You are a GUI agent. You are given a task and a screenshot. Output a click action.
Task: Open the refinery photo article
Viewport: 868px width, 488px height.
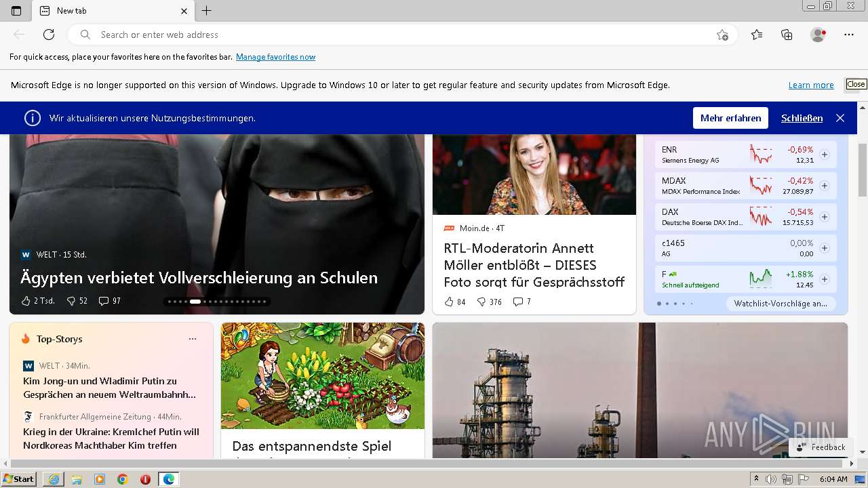coord(640,390)
